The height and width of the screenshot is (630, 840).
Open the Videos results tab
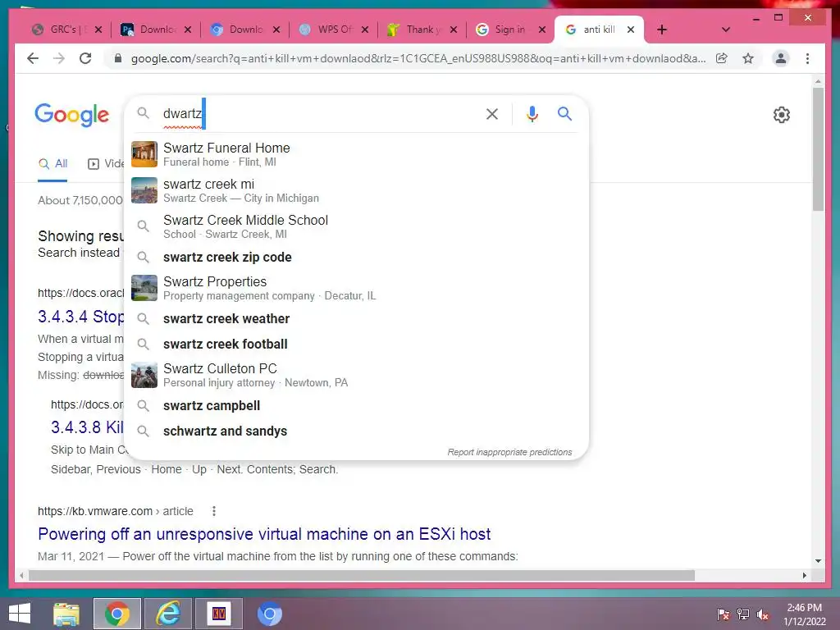click(106, 163)
